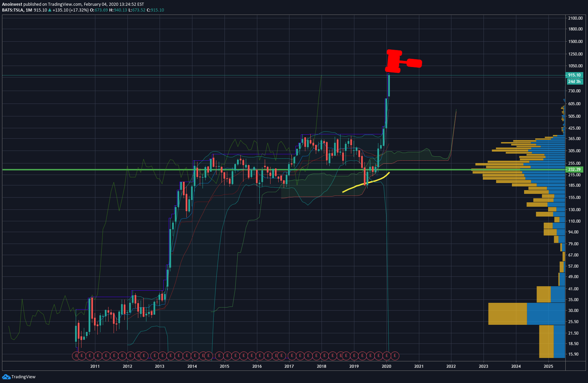Click the TradingView cloud logo icon
588x383 pixels.
point(6,377)
